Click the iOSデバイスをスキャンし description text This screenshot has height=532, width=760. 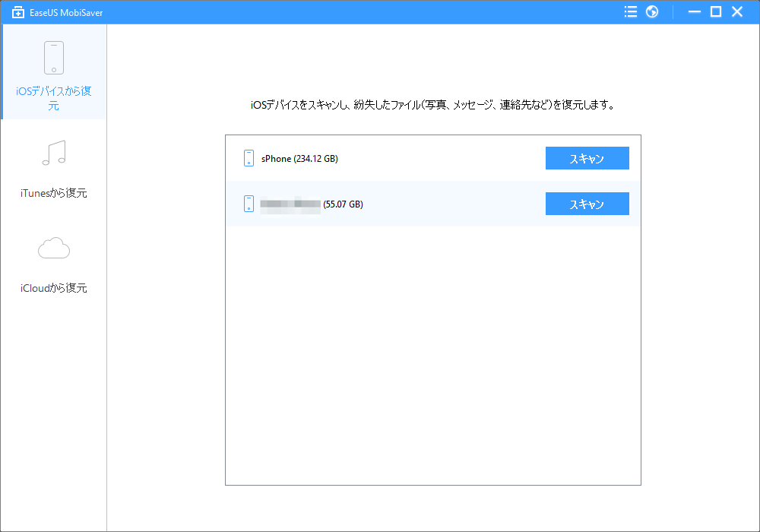click(x=433, y=105)
